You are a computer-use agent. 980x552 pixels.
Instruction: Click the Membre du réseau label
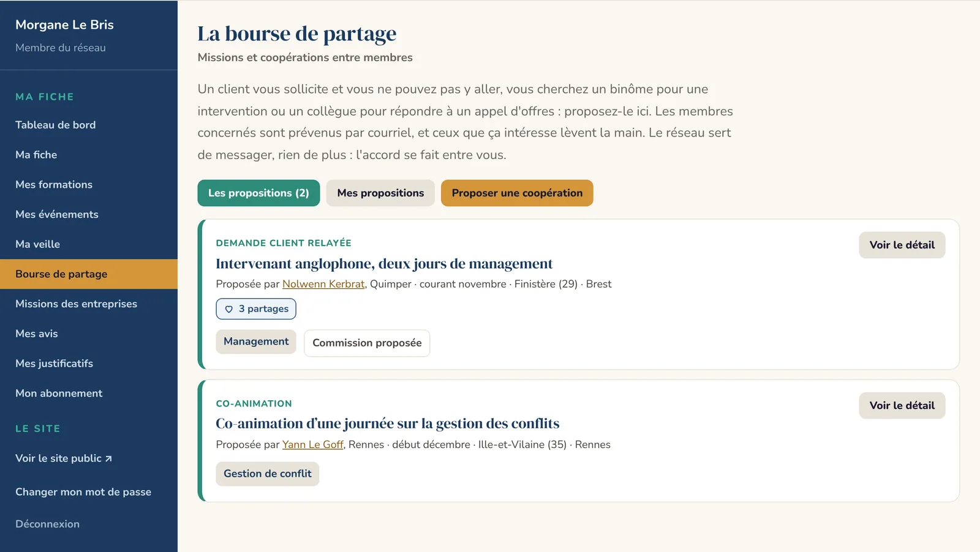click(x=61, y=48)
